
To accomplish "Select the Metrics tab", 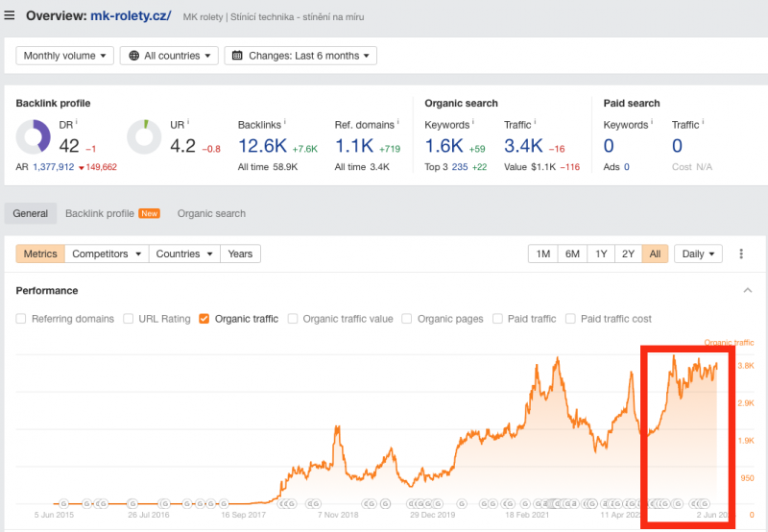I will (40, 254).
